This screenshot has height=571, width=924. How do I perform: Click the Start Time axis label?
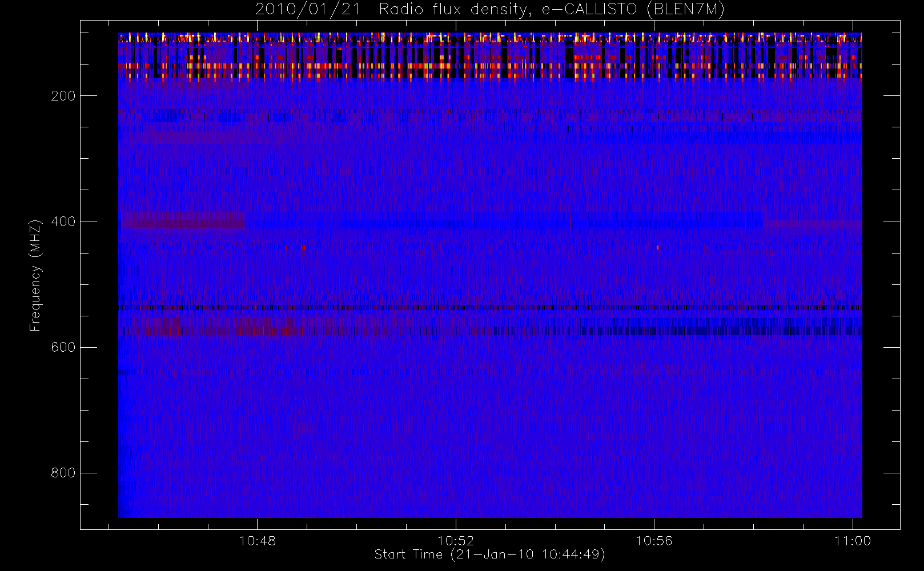pos(489,554)
